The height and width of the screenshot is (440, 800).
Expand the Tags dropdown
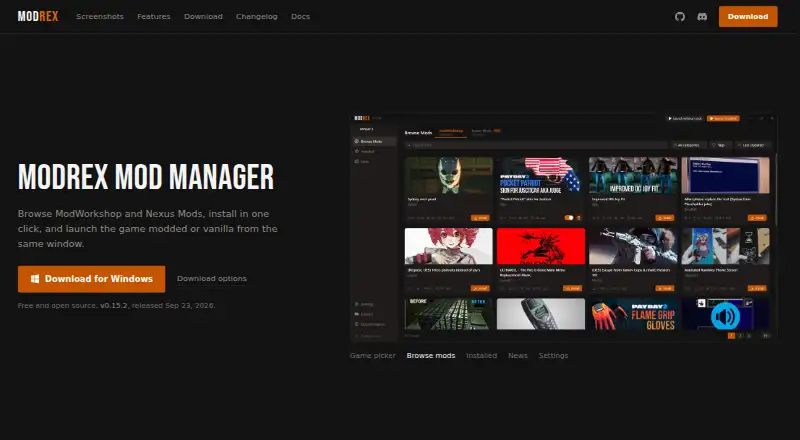point(719,145)
